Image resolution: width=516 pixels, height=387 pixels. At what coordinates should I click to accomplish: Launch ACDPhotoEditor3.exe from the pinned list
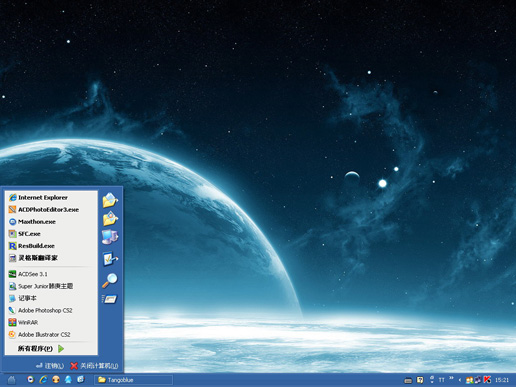click(51, 209)
